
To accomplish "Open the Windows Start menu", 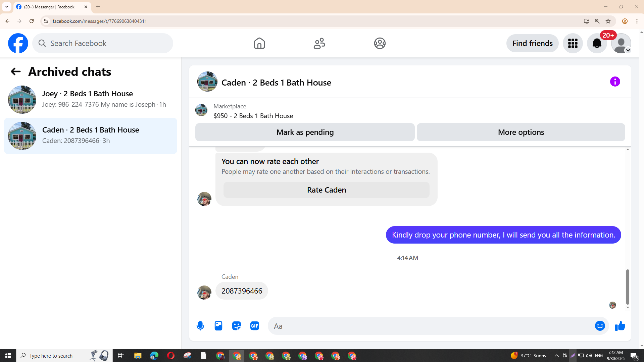I will pos(8,356).
